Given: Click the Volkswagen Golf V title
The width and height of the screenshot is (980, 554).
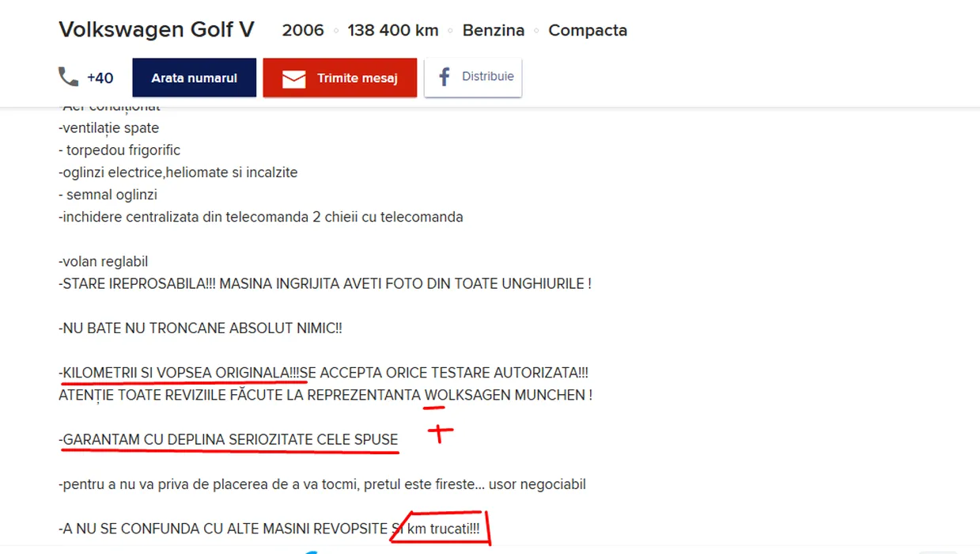Looking at the screenshot, I should point(157,30).
